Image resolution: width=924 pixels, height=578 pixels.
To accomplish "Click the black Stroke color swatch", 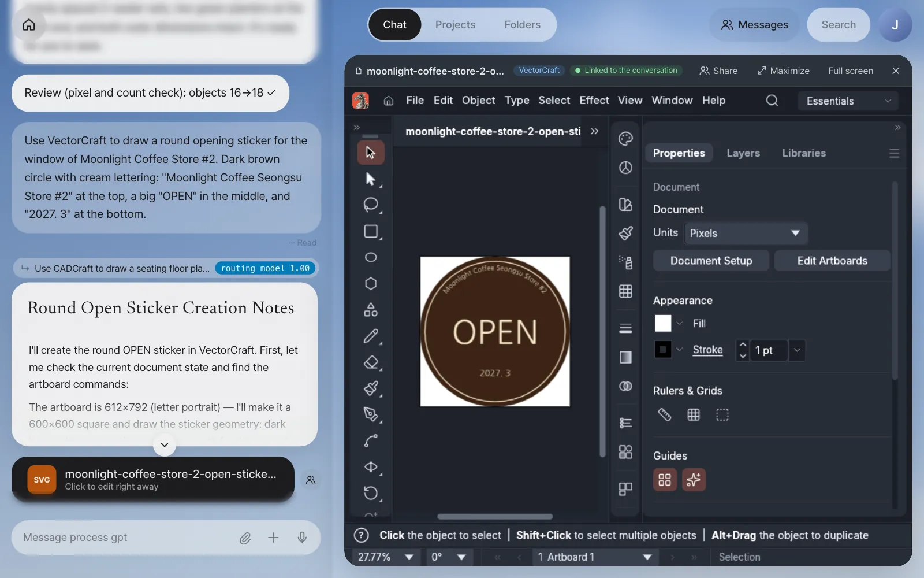I will (x=663, y=350).
